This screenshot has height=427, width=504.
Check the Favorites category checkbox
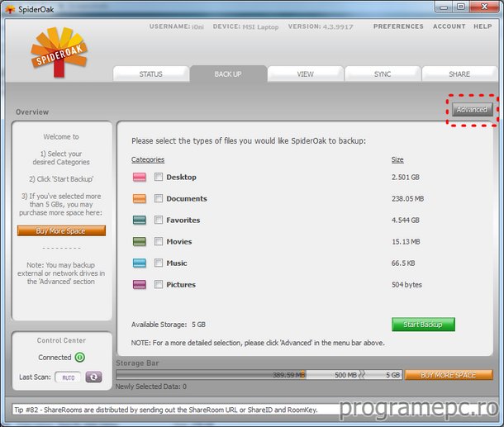158,220
